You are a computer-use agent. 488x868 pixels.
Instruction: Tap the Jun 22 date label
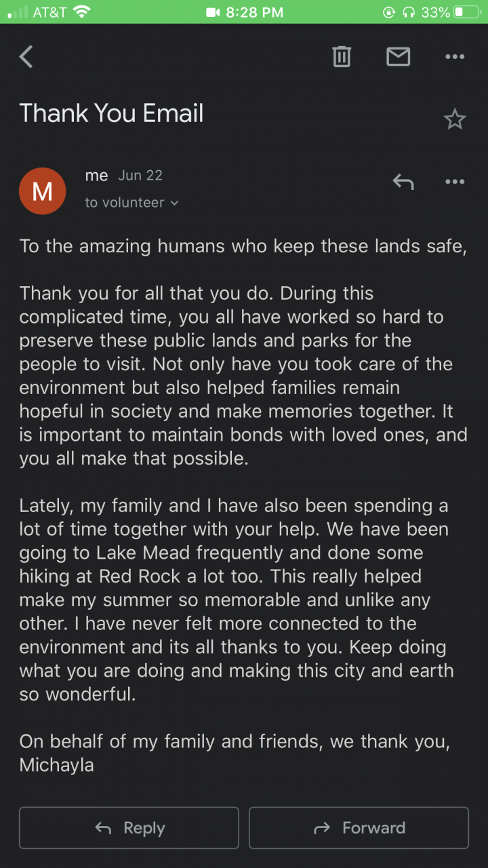pos(140,176)
